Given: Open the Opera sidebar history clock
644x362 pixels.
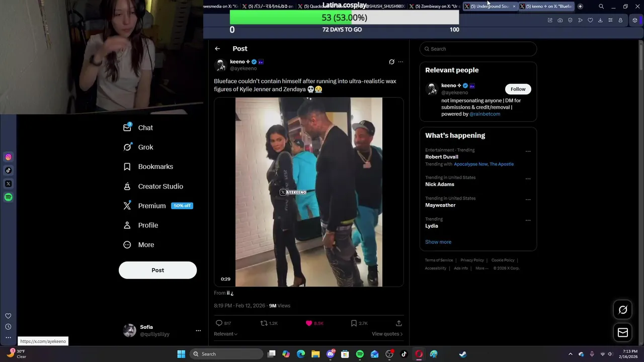Looking at the screenshot, I should pos(8,327).
